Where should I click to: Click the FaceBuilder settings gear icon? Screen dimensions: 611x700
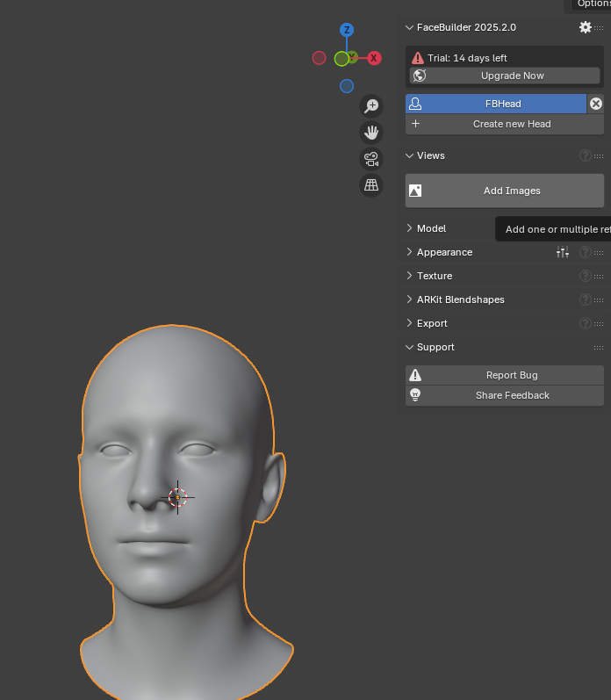pos(585,27)
